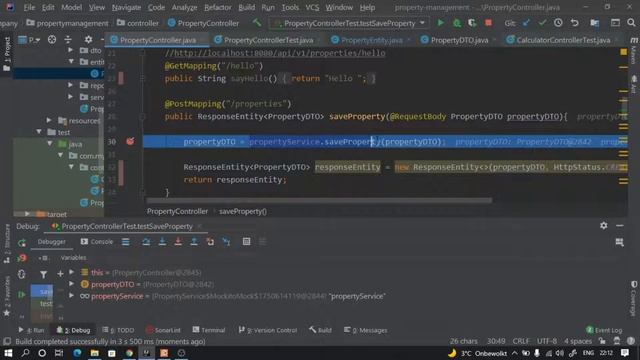Force step into with the red down arrow
This screenshot has width=640, height=360.
[178, 242]
